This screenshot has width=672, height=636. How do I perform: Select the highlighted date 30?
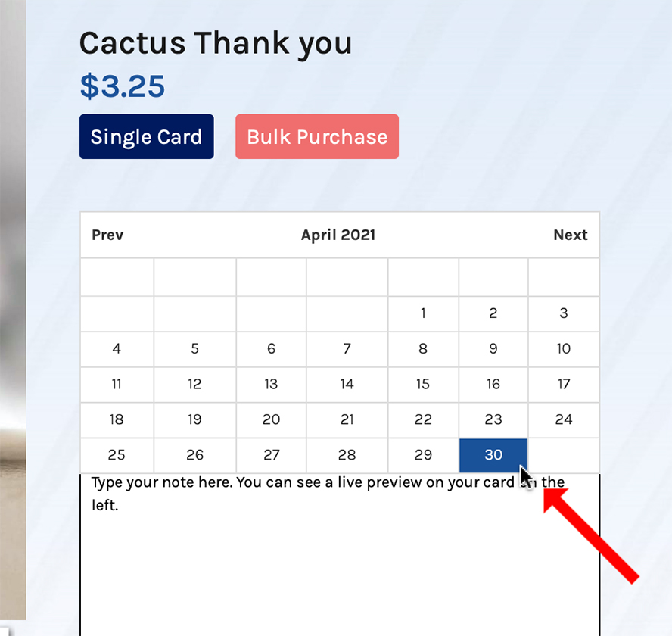pos(493,455)
